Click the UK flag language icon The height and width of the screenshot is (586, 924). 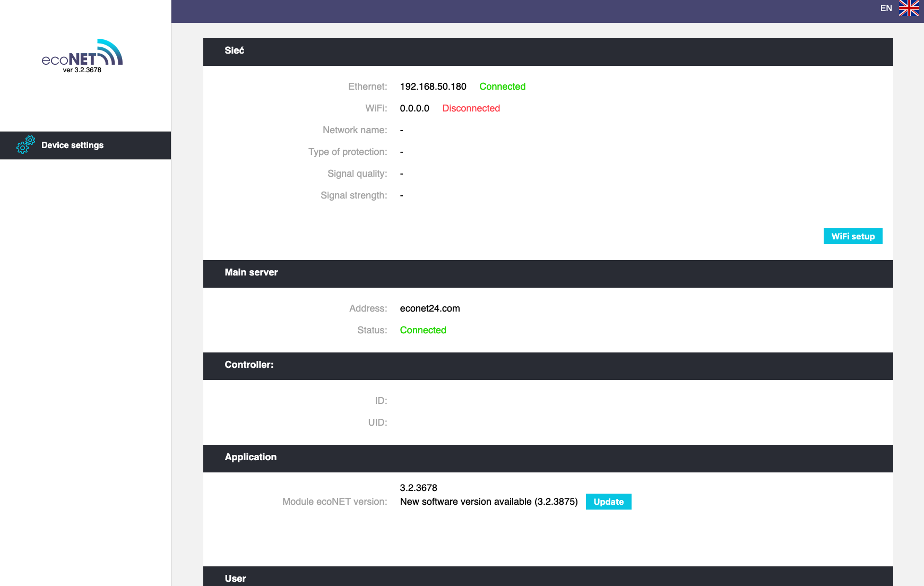[x=909, y=8]
